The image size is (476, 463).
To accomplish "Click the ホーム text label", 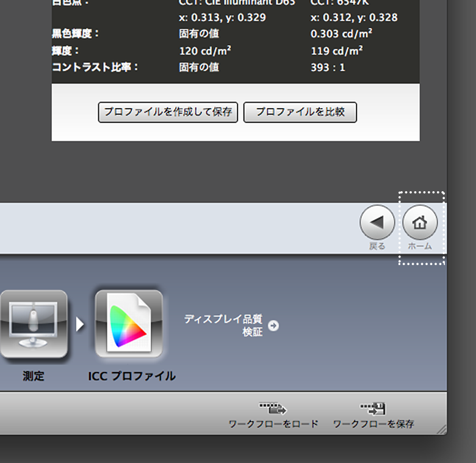I will click(x=420, y=246).
